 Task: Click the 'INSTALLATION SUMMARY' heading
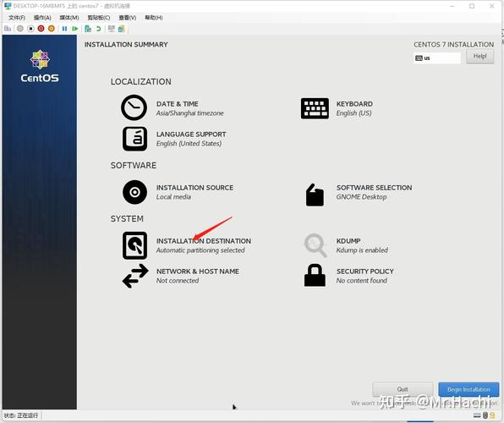pos(126,44)
